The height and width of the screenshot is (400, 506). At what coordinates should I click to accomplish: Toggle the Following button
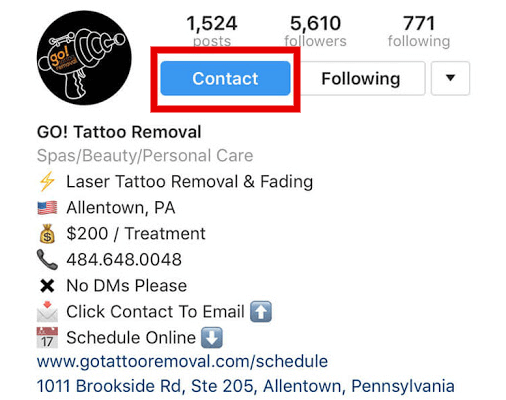pos(361,78)
